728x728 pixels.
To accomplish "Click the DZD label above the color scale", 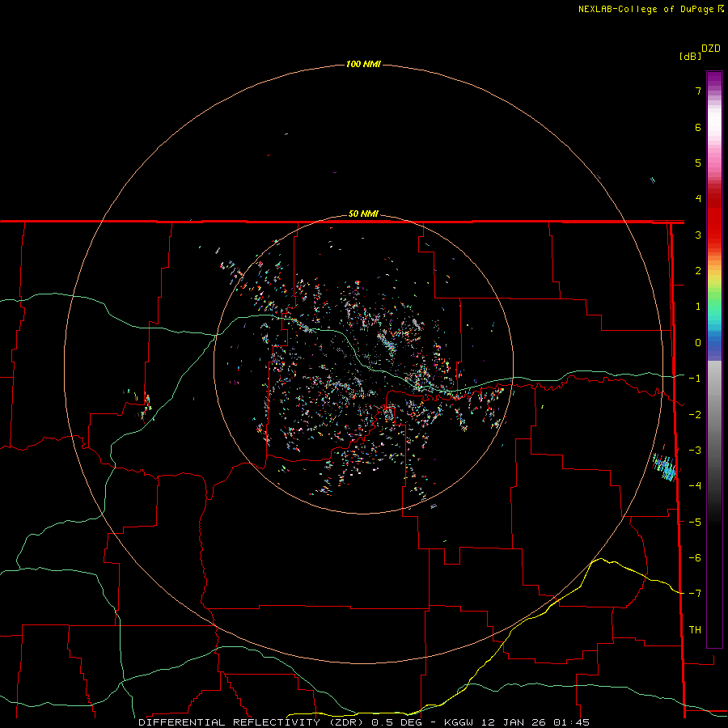I will click(711, 49).
